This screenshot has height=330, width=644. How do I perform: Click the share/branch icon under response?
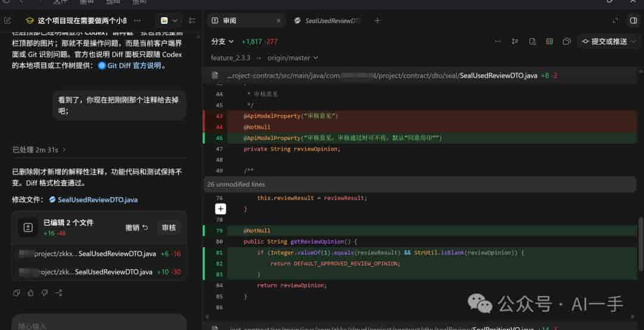coord(59,292)
